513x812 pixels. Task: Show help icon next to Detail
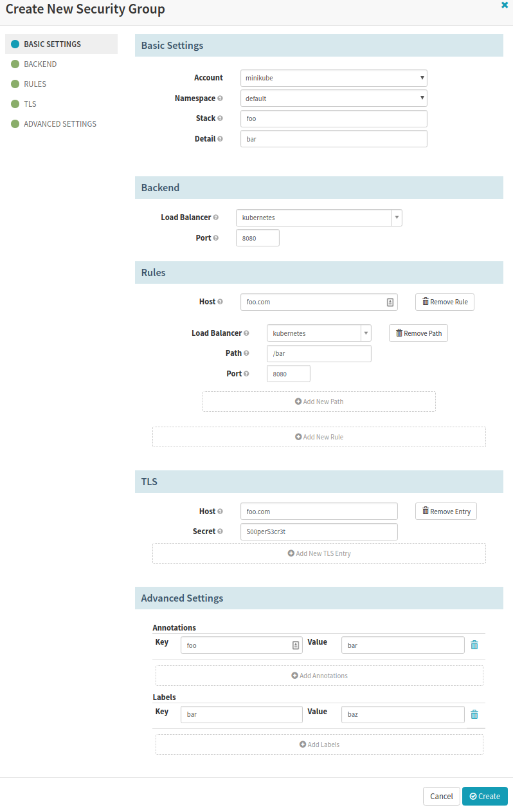pyautogui.click(x=221, y=139)
